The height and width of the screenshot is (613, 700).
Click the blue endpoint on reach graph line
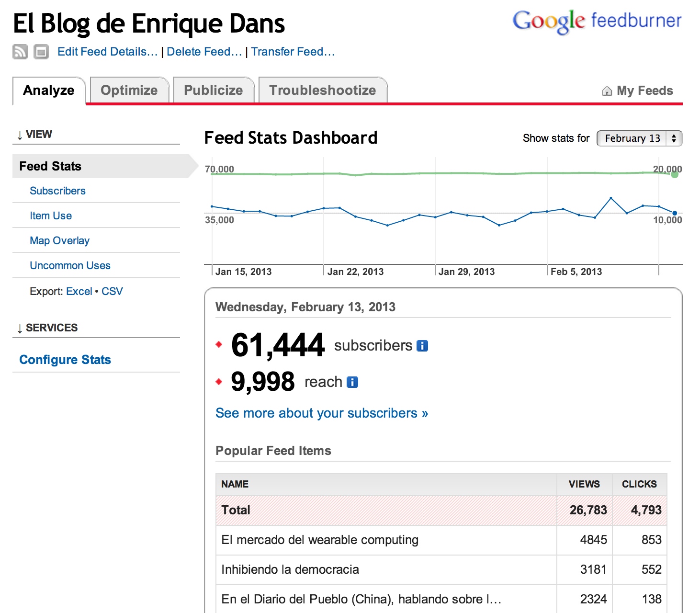(x=674, y=213)
